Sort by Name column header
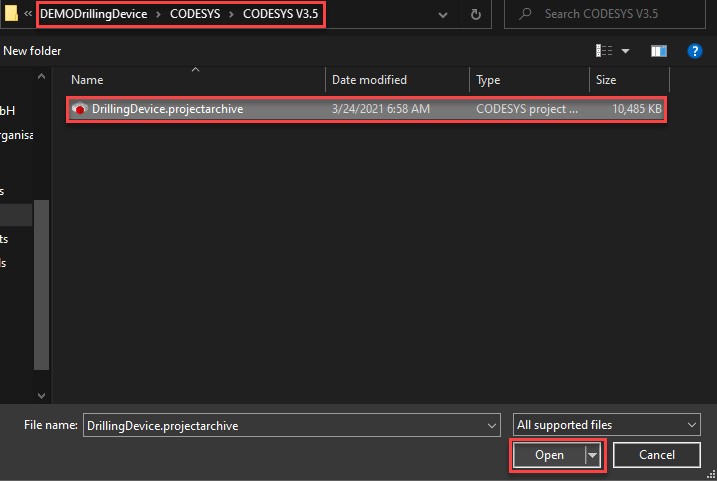Screen dimensions: 717x481 click(x=87, y=80)
